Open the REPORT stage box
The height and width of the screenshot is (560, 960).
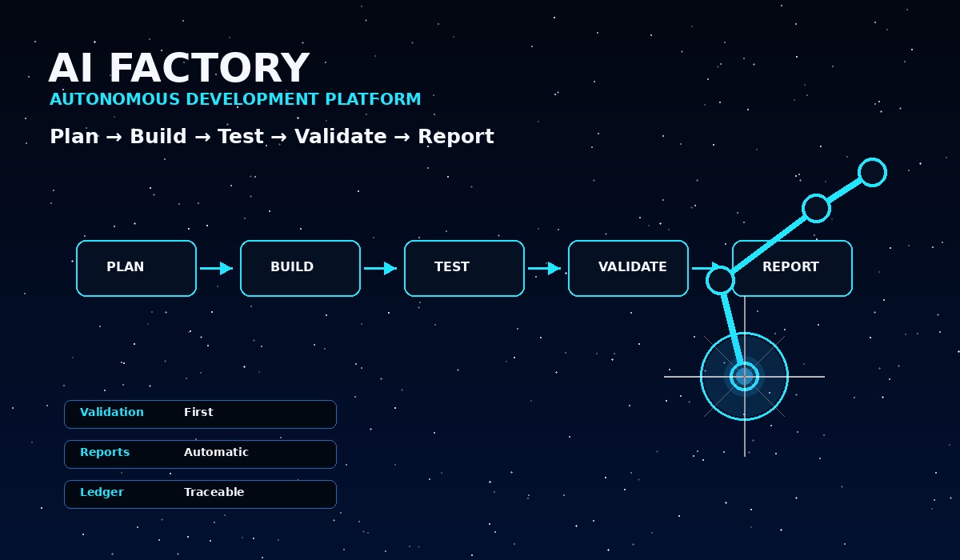[792, 268]
